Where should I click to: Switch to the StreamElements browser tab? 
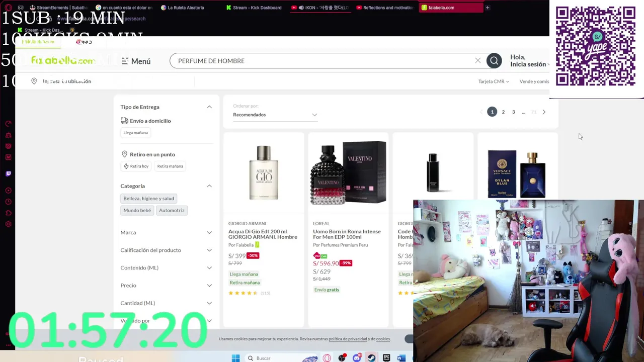tap(58, 8)
